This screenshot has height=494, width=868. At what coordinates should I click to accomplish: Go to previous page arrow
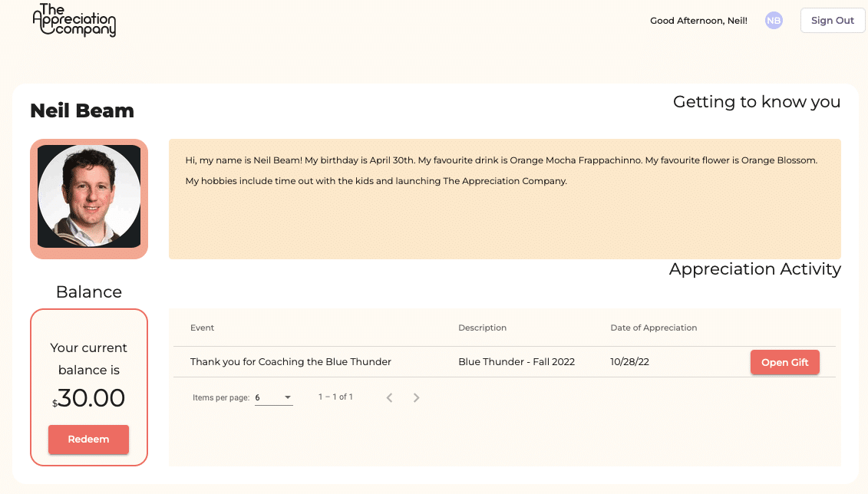[389, 398]
